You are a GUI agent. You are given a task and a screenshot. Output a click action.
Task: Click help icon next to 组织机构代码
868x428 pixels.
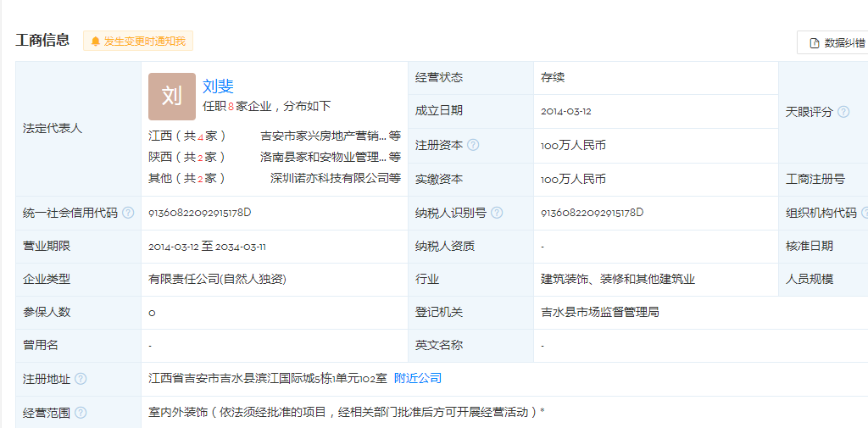coord(864,213)
